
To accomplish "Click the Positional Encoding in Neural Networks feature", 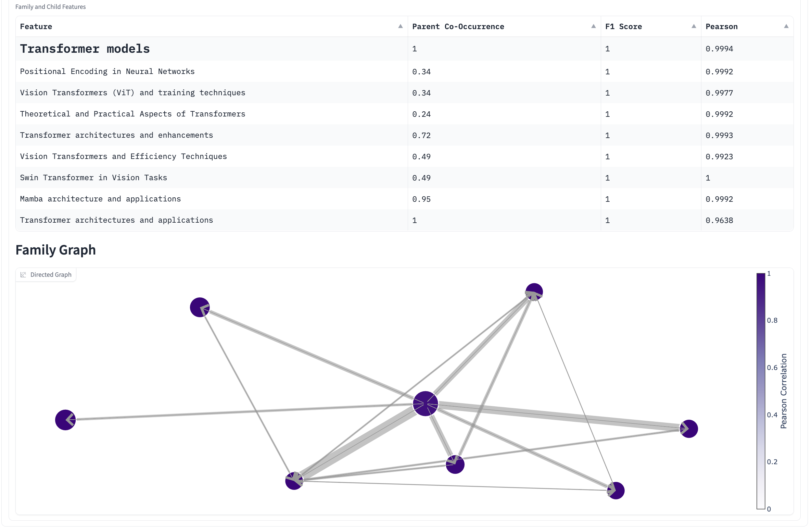I will click(x=107, y=72).
